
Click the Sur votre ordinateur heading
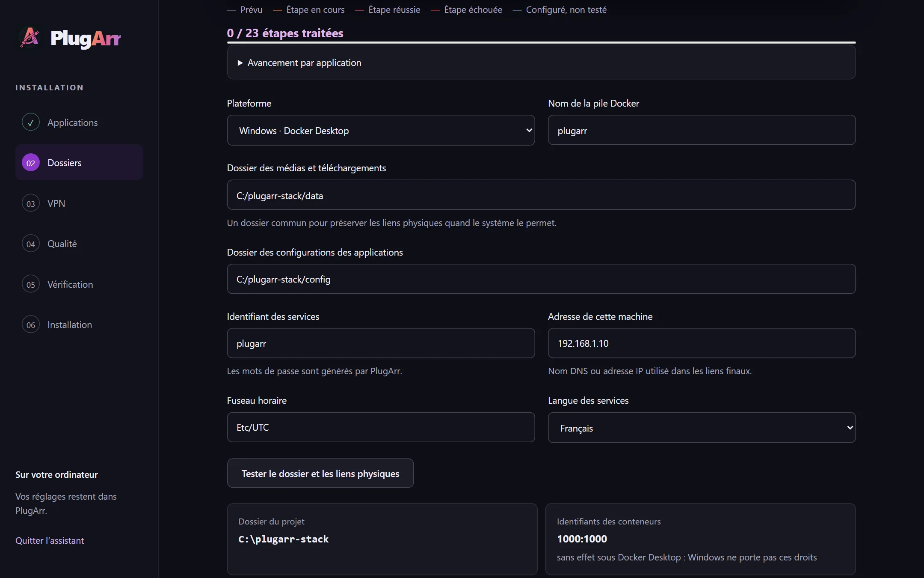click(56, 474)
